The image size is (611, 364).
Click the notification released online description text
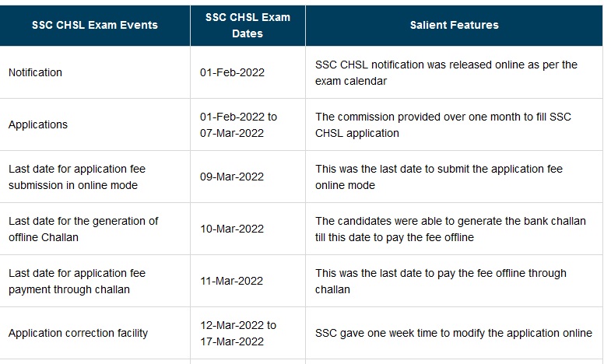[x=446, y=72]
